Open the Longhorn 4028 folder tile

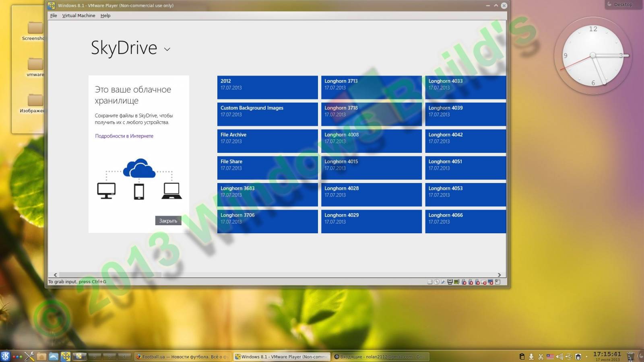coord(372,195)
